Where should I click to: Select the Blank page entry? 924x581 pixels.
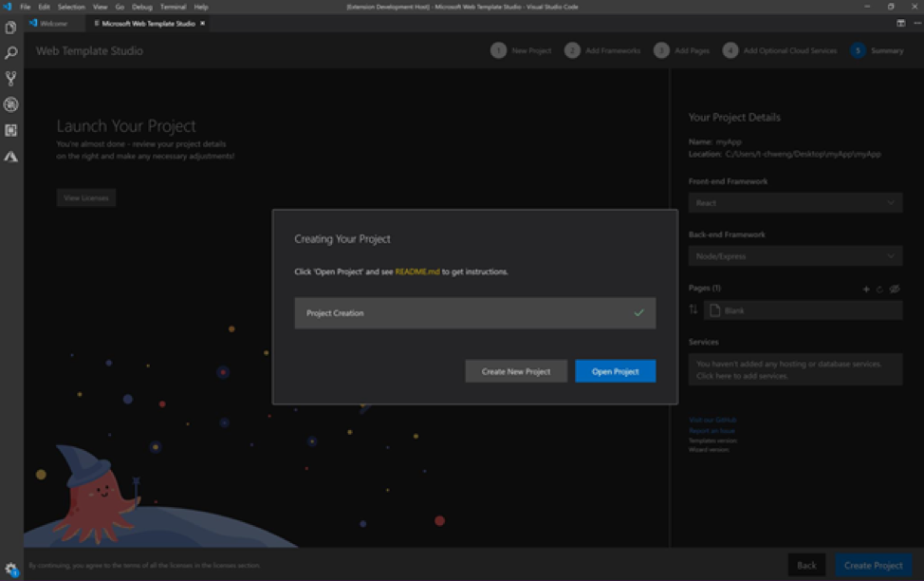803,310
